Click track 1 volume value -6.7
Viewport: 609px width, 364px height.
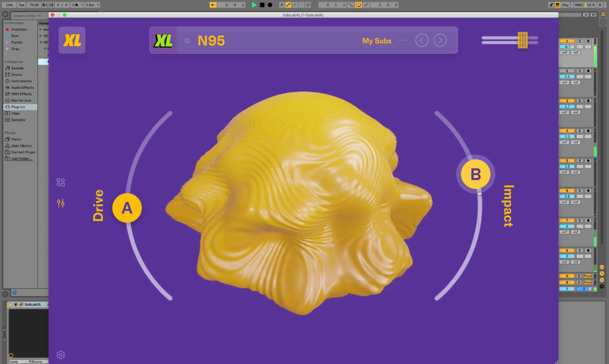(x=567, y=47)
